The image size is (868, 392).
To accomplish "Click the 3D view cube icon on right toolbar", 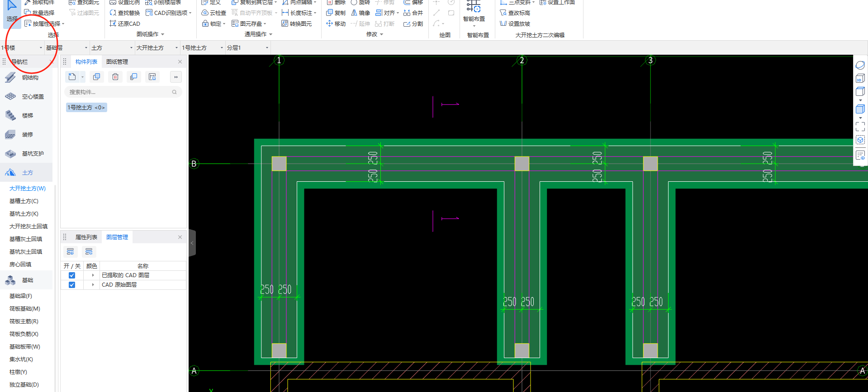I will pyautogui.click(x=860, y=79).
